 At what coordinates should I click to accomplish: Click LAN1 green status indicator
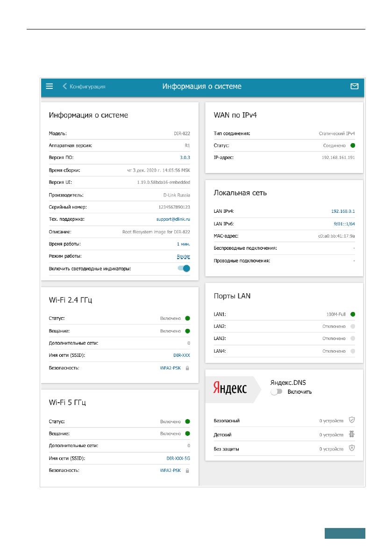coord(353,314)
